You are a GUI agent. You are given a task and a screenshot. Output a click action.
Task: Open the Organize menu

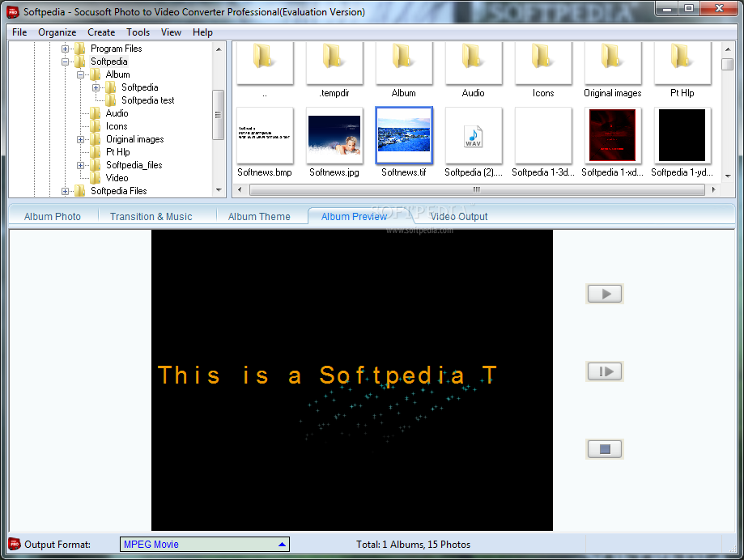click(x=57, y=32)
